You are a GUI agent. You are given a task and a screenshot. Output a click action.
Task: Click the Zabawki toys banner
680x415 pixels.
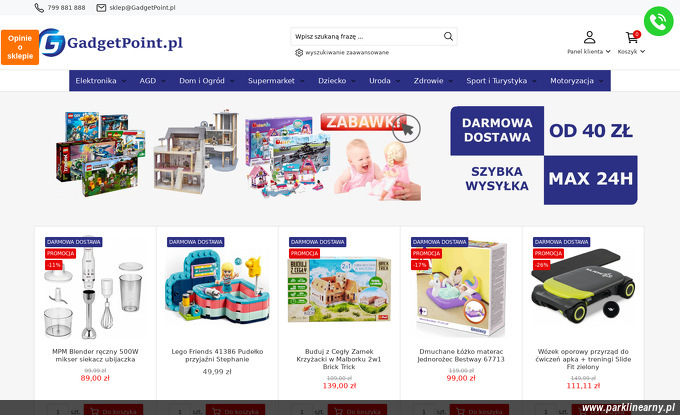pos(239,155)
